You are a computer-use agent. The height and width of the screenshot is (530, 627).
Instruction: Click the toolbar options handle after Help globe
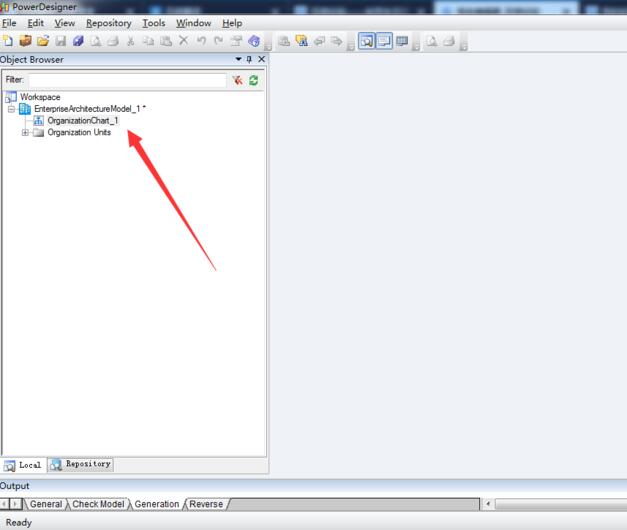click(x=268, y=42)
